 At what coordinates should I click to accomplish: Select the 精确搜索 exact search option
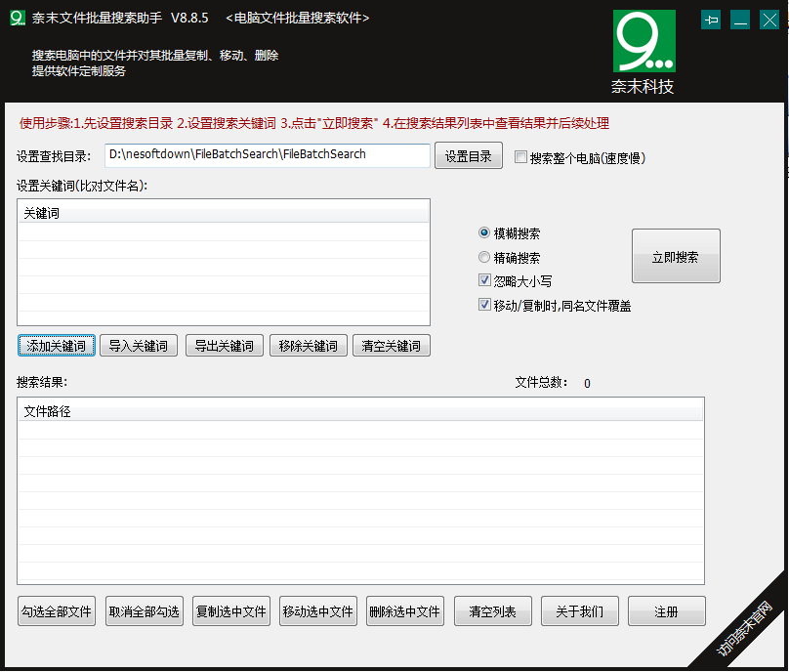coord(484,256)
